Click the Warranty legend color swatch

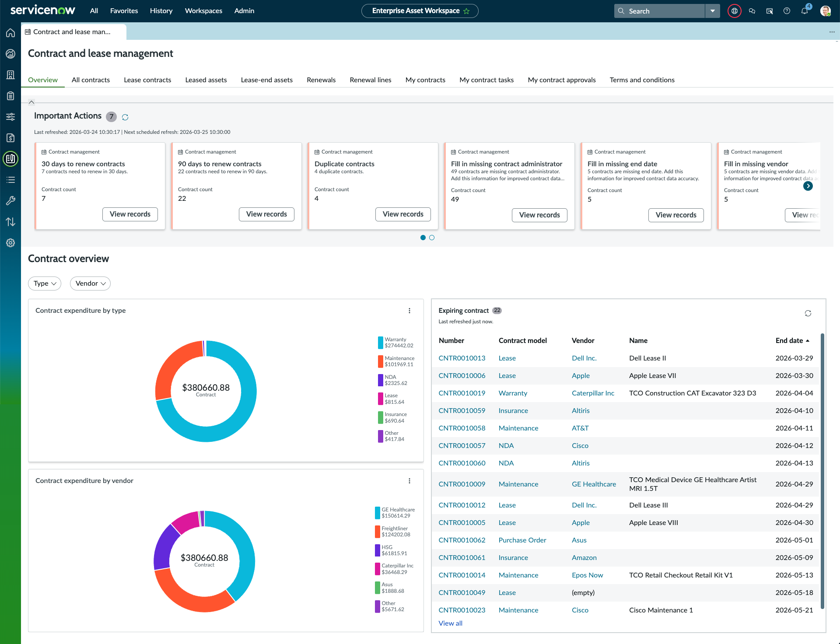380,343
